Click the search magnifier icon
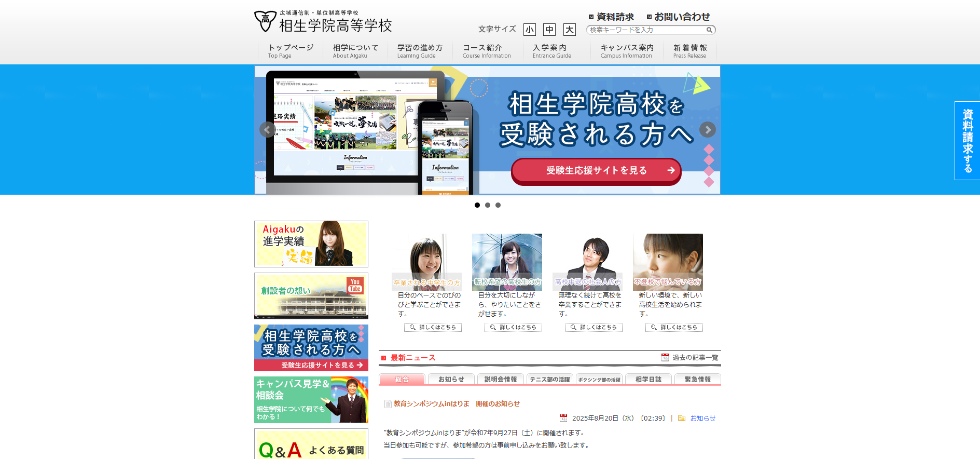This screenshot has height=459, width=980. click(709, 30)
